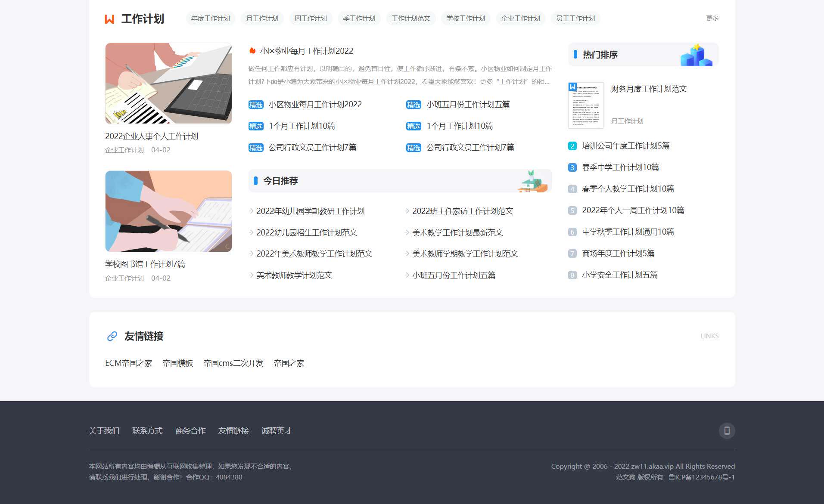The width and height of the screenshot is (824, 504).
Task: Click the 帝国模板 friend link
Action: [178, 363]
